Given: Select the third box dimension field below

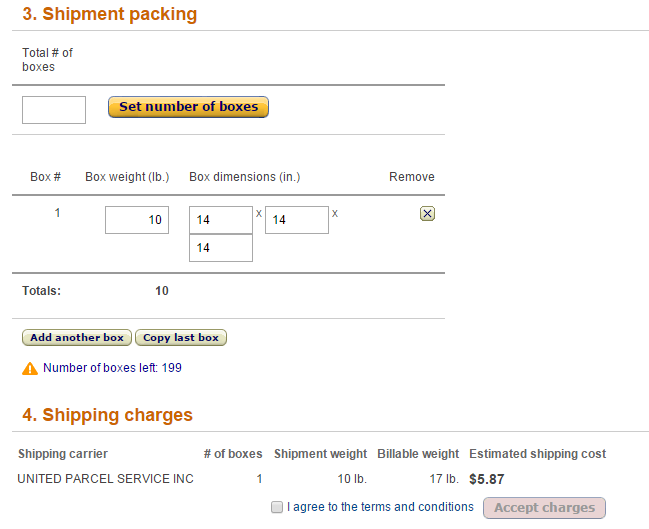Looking at the screenshot, I should pos(221,248).
